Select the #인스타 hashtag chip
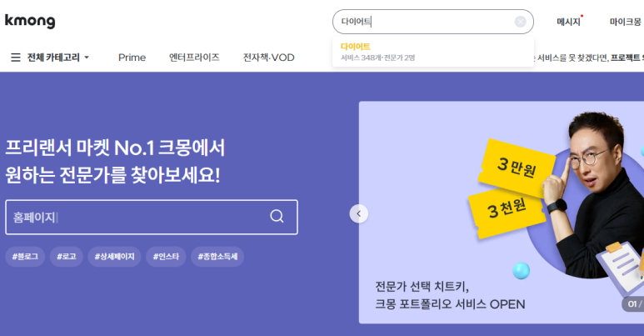This screenshot has width=644, height=336. [x=166, y=257]
